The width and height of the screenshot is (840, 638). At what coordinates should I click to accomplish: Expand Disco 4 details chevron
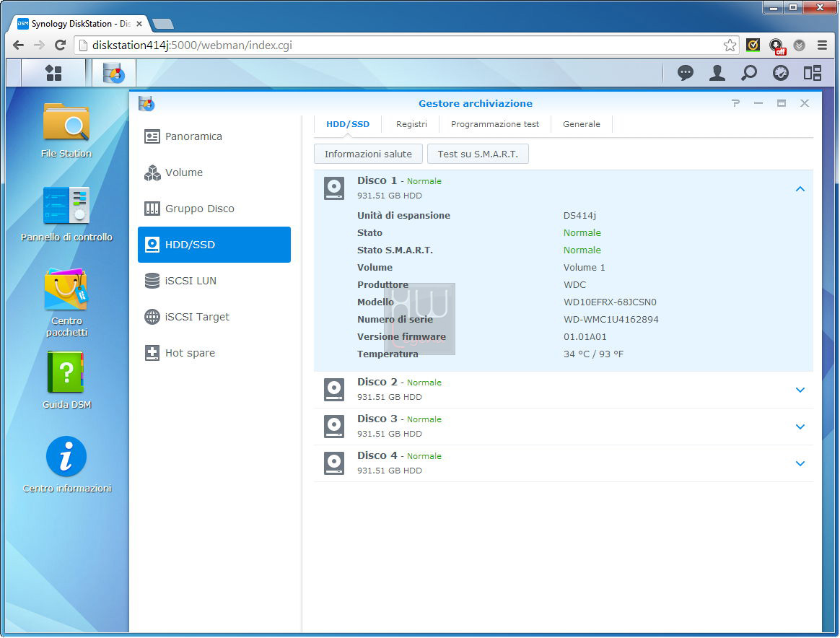800,464
